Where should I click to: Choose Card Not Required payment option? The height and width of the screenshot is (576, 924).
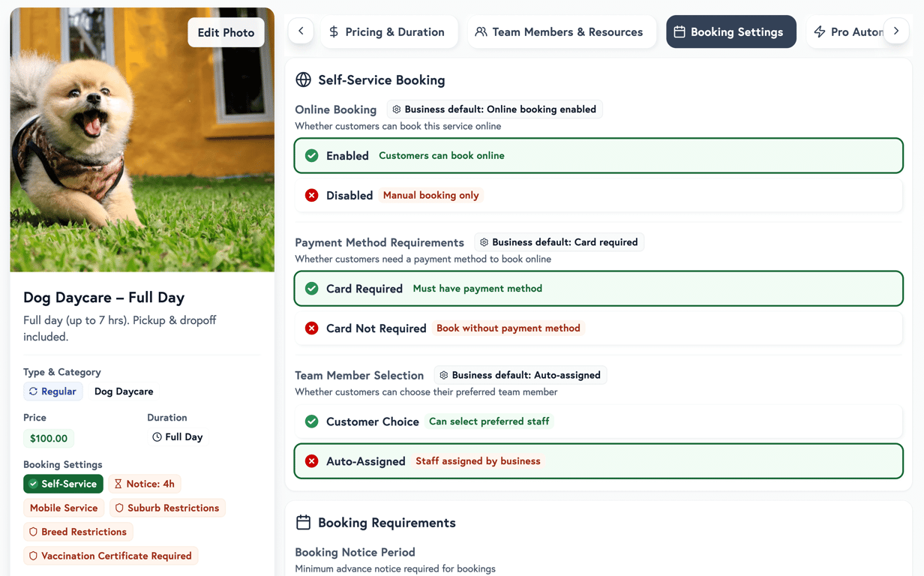tap(598, 328)
